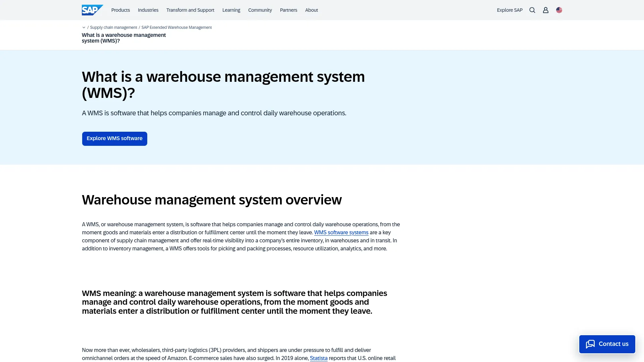Screen dimensions: 644x362
Task: Open the Transform and Support menu
Action: coord(190,10)
